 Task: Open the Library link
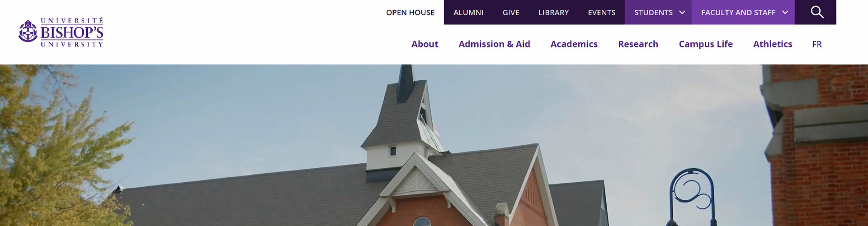[x=553, y=13]
